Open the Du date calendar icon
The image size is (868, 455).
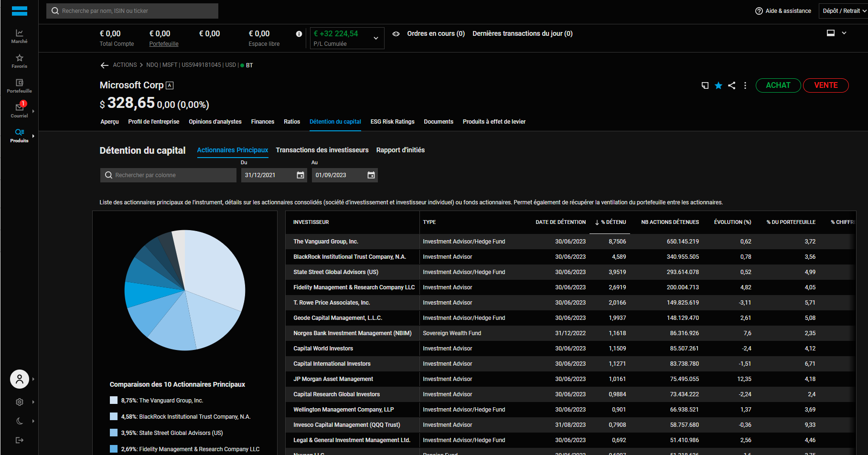point(300,175)
